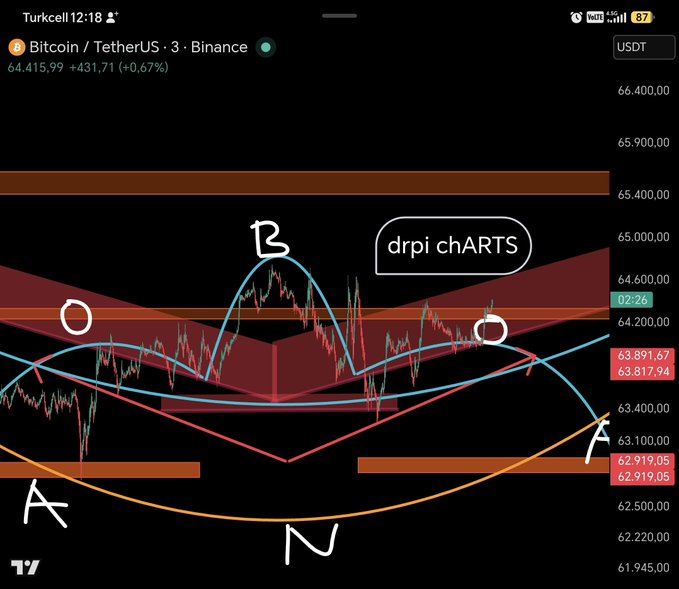The height and width of the screenshot is (589, 679).
Task: Select the upper orange resistance zone rectangle
Action: coord(304,183)
